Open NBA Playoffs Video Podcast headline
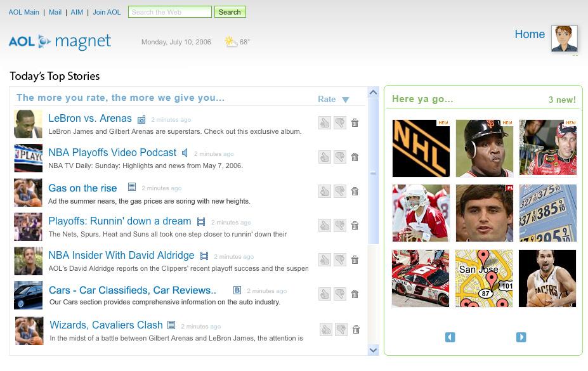The image size is (588, 371). [112, 152]
